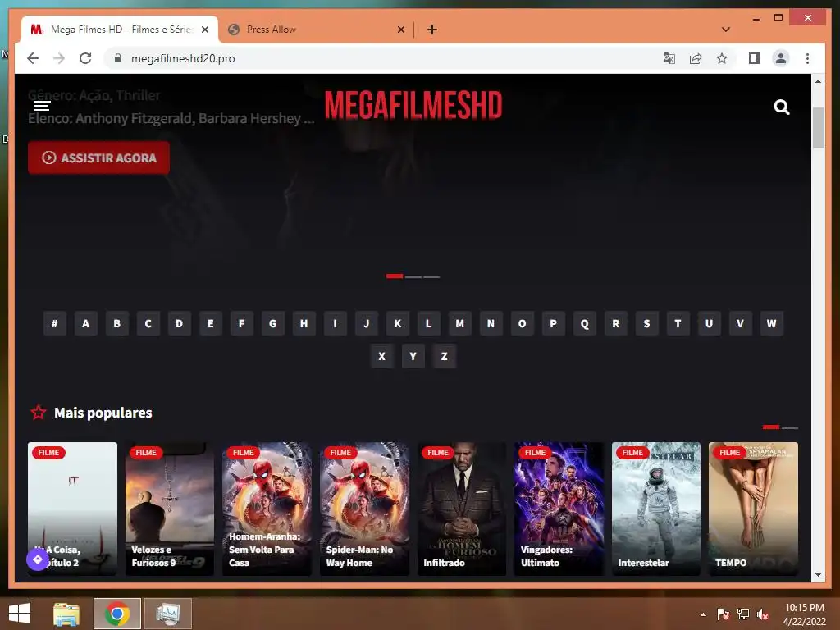Switch to the Press Allow tab
Screen dimensions: 840x630
pos(316,30)
